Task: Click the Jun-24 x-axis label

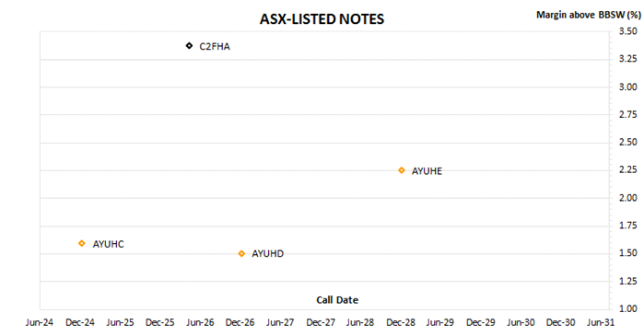Action: (40, 322)
